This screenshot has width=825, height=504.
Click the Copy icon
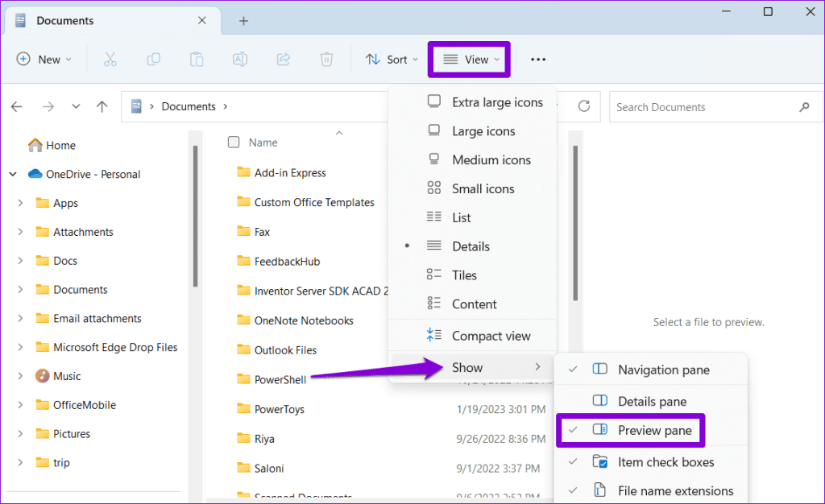(x=153, y=59)
